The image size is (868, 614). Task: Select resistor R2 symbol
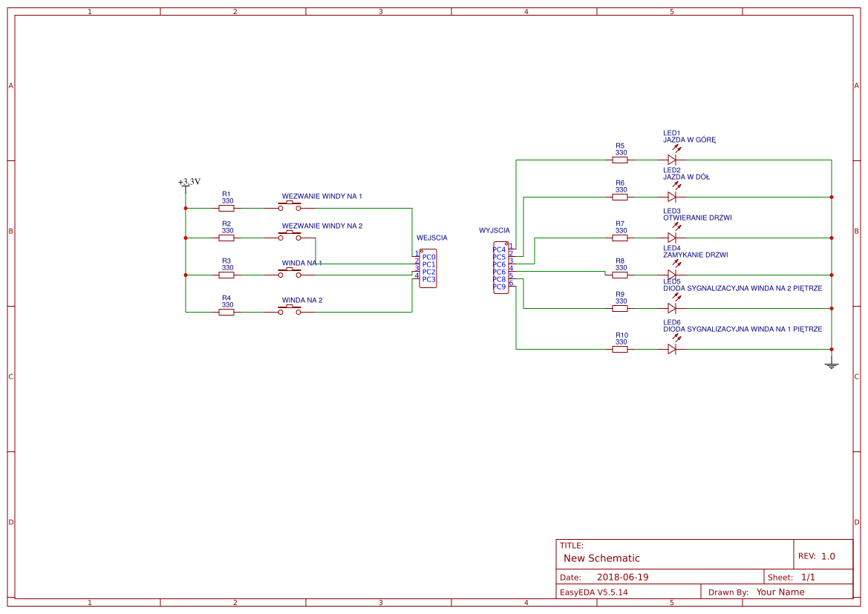coord(226,238)
